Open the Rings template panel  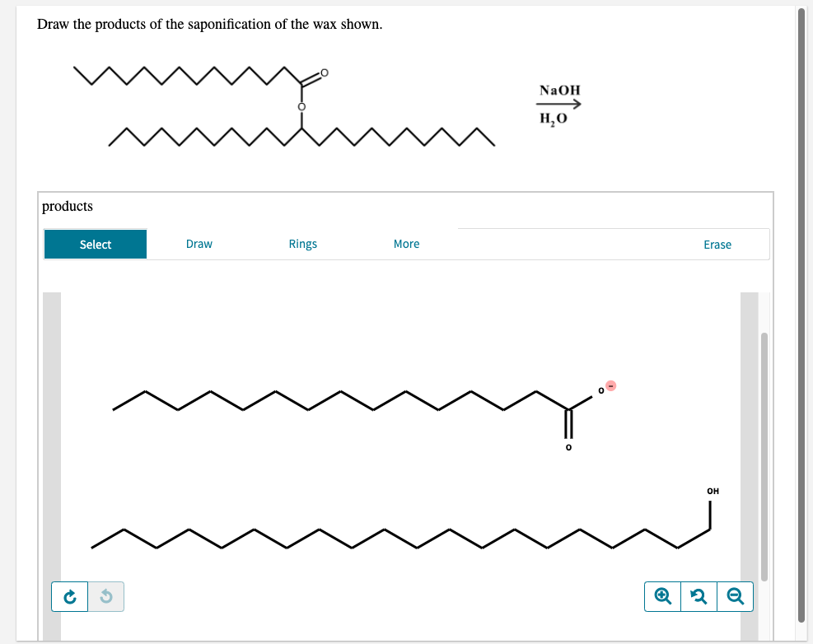tap(302, 244)
